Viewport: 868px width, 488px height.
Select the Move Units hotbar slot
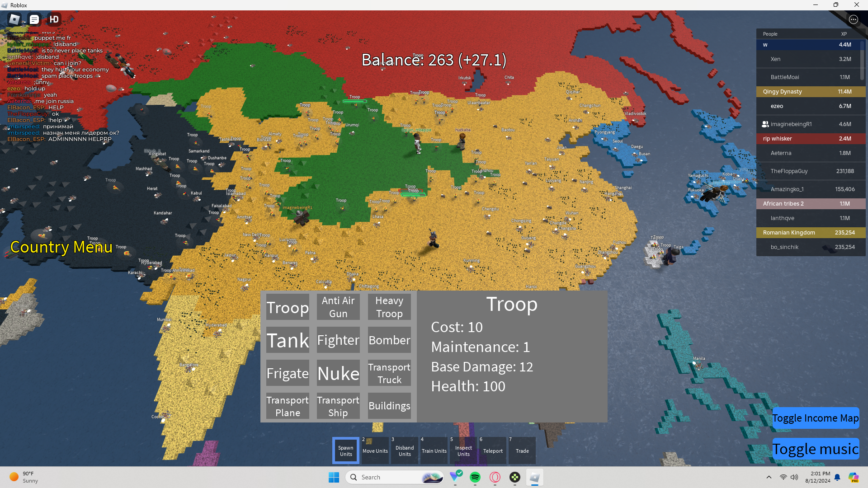[x=375, y=450]
